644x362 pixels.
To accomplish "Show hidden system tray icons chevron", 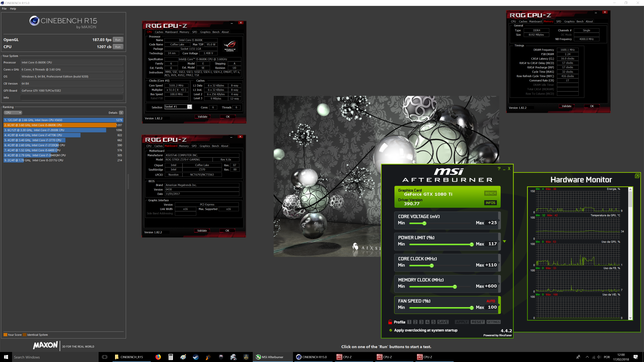I will (x=587, y=357).
